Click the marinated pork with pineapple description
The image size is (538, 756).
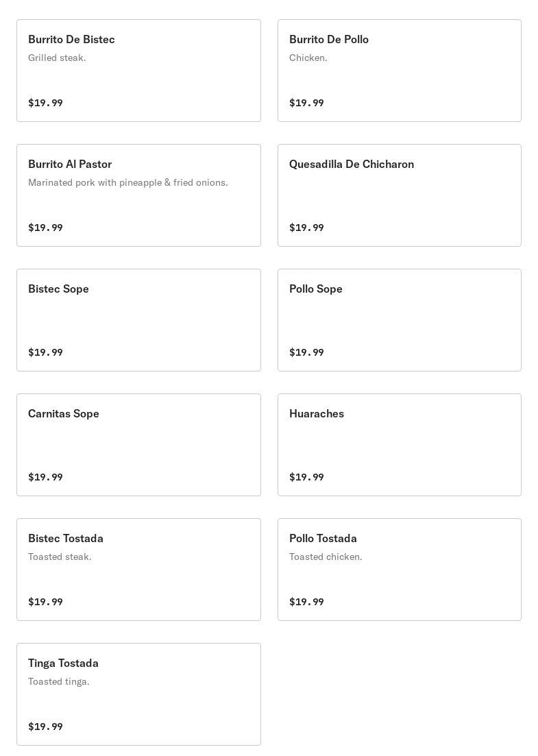127,183
